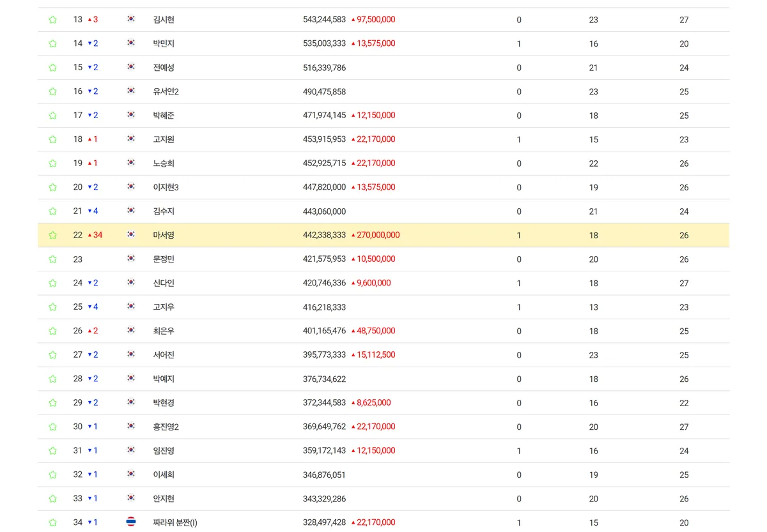Image resolution: width=767 pixels, height=532 pixels.
Task: Click the Korean flag next to 고지원
Action: point(131,139)
